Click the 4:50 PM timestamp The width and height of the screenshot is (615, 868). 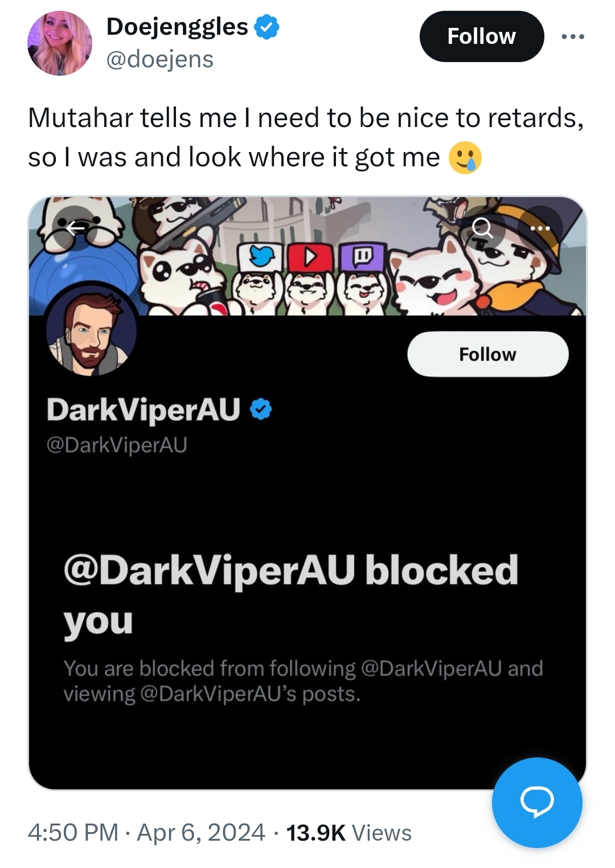[x=73, y=832]
